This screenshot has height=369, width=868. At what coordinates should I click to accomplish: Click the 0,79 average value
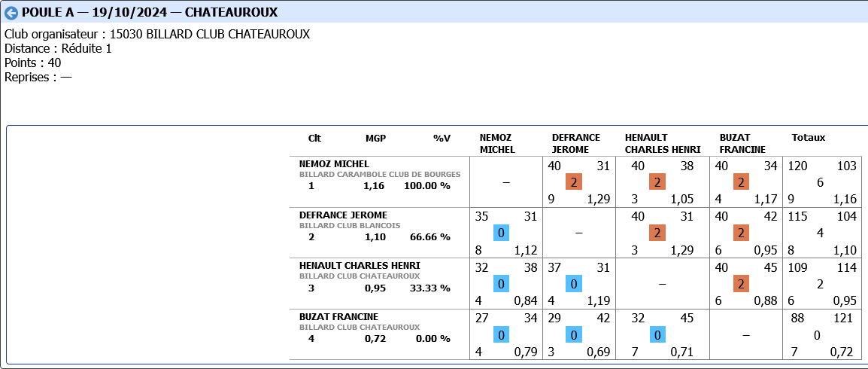pyautogui.click(x=526, y=352)
